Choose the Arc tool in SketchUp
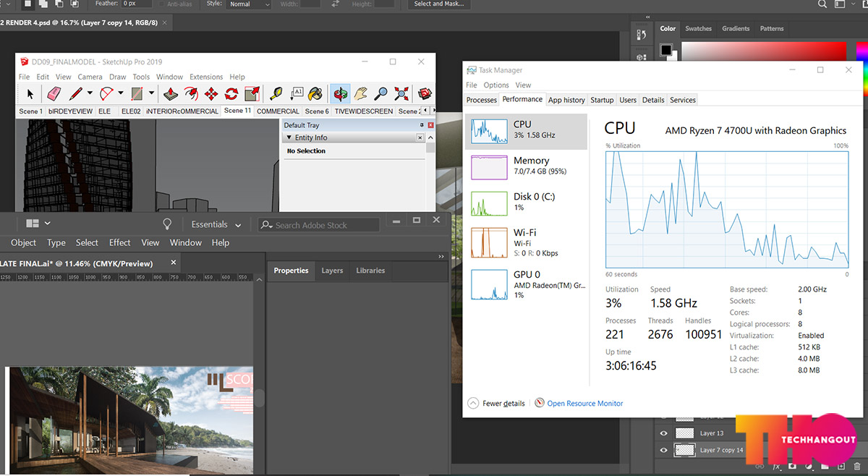This screenshot has width=868, height=476. (x=106, y=93)
